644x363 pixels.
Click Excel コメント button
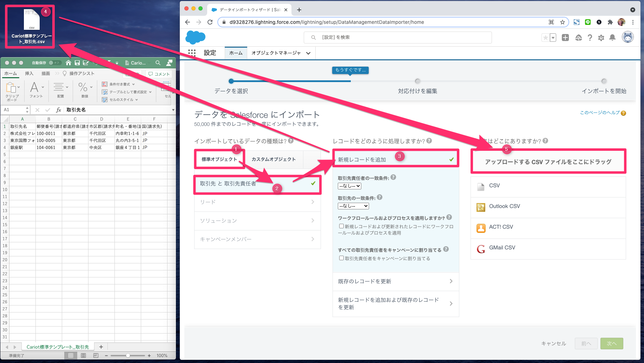159,74
